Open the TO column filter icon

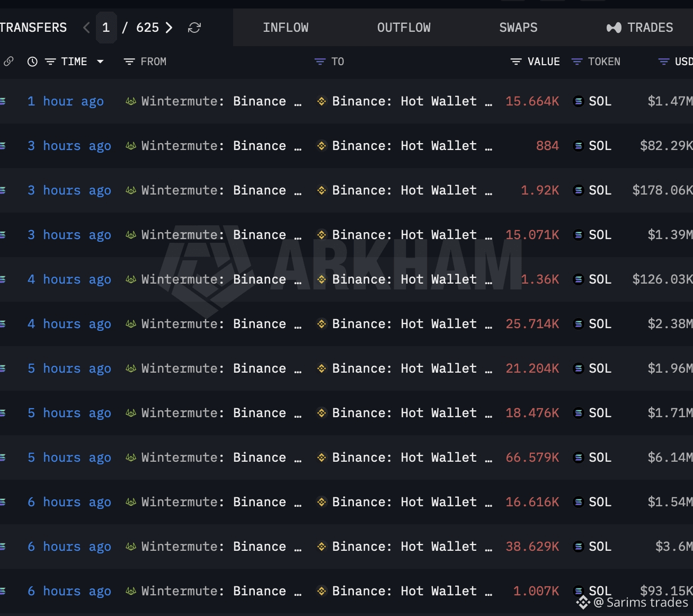pos(319,61)
